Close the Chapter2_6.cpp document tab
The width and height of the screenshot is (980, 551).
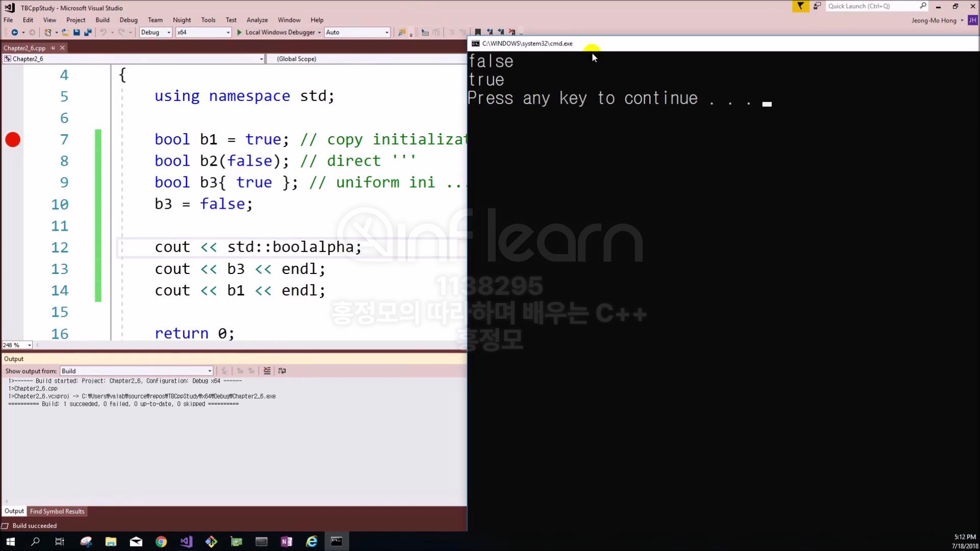tap(62, 48)
